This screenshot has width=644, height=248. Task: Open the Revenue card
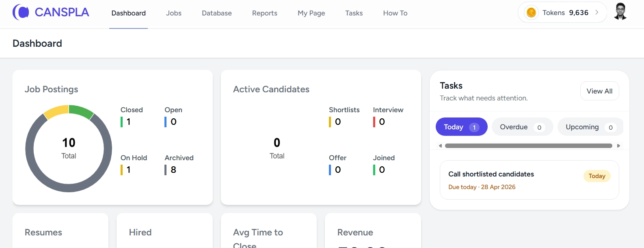(373, 231)
